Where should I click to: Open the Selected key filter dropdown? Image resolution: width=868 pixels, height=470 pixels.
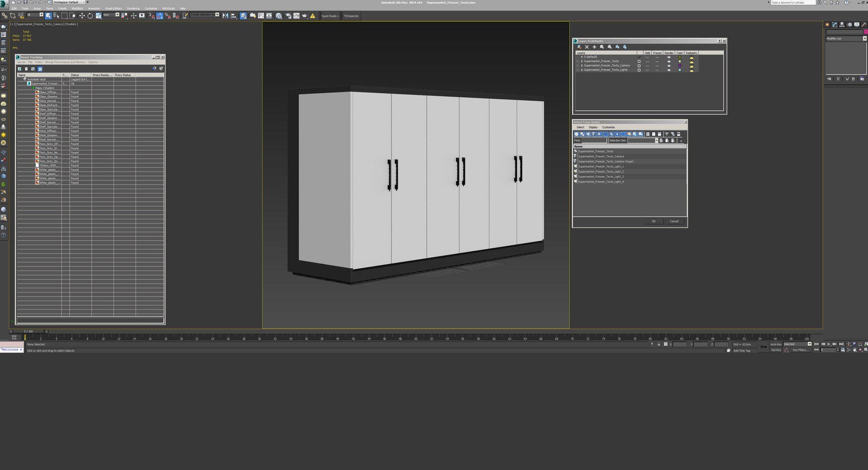pos(797,344)
